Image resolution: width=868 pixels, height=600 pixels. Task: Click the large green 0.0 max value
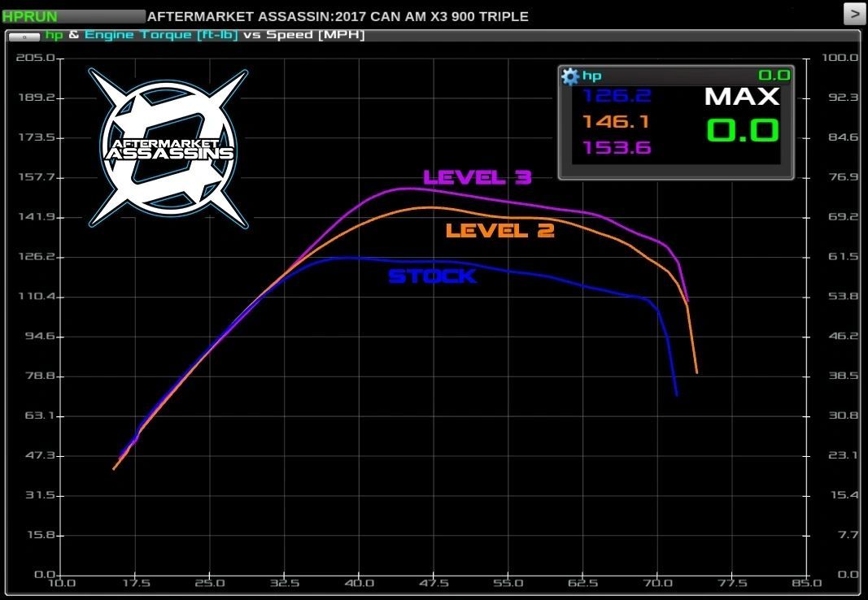coord(743,131)
